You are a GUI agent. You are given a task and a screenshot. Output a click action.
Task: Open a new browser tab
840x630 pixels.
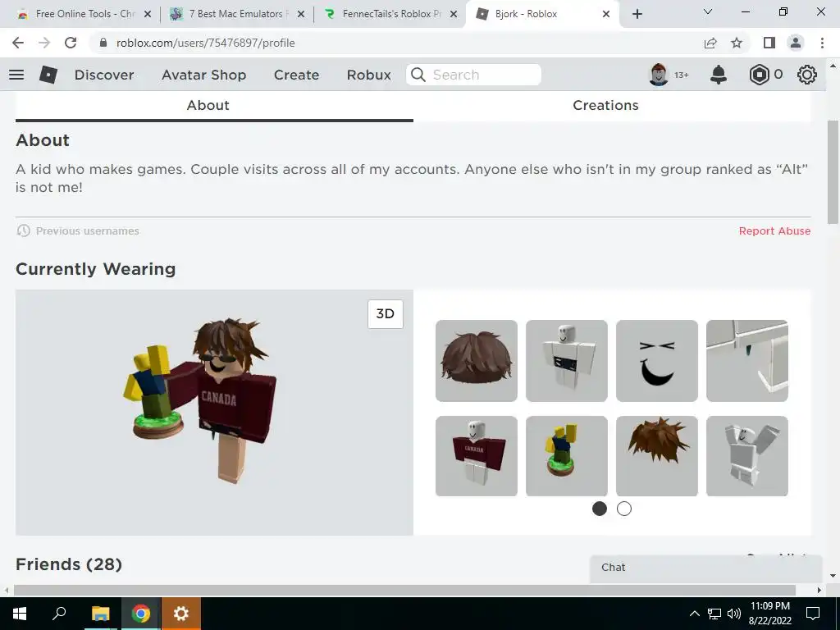pos(637,14)
